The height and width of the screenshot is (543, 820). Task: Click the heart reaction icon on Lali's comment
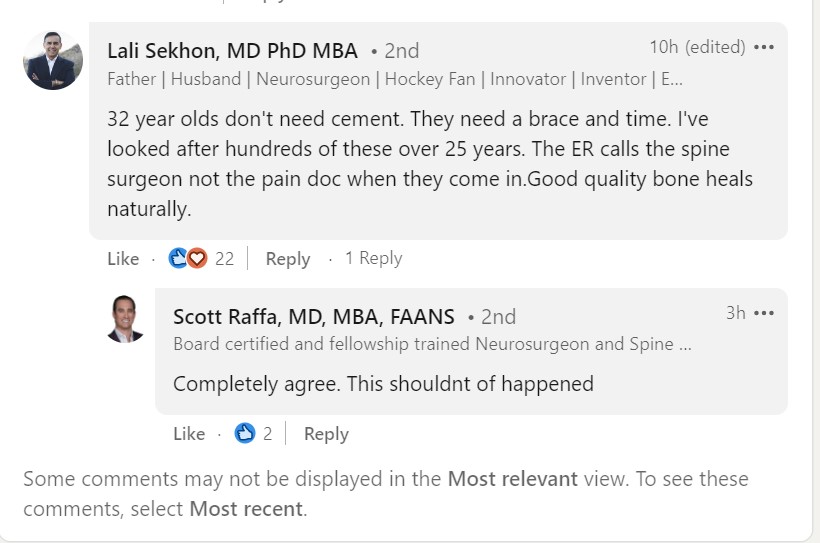197,258
